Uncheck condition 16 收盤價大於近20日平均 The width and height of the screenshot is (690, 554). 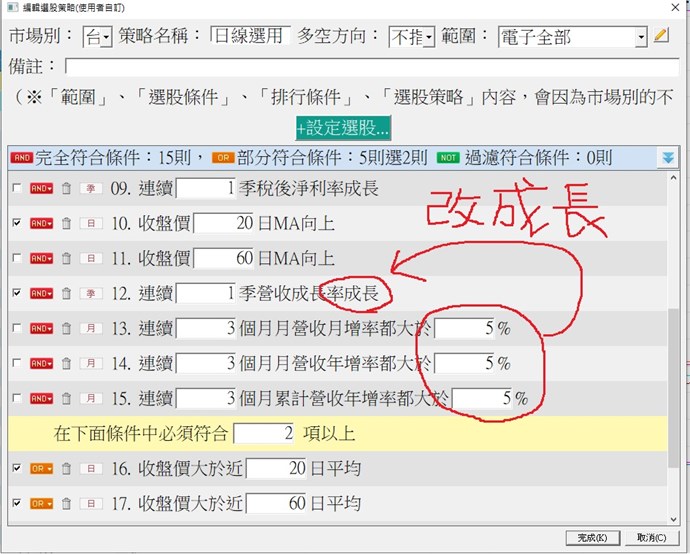17,468
